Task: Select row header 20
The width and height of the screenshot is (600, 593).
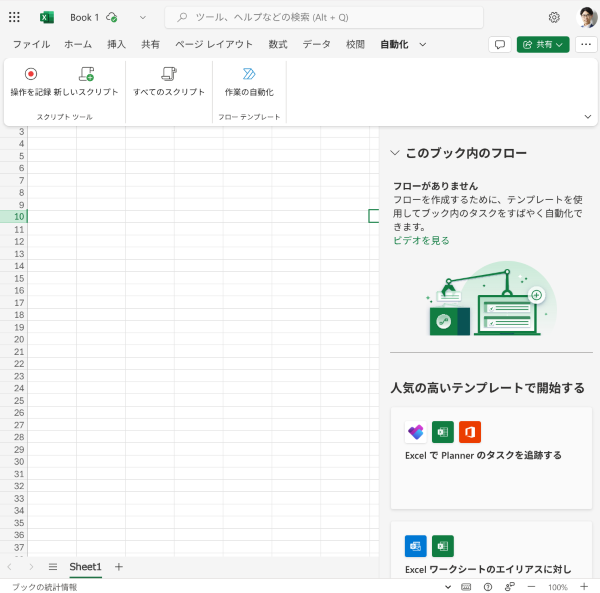Action: tap(14, 339)
